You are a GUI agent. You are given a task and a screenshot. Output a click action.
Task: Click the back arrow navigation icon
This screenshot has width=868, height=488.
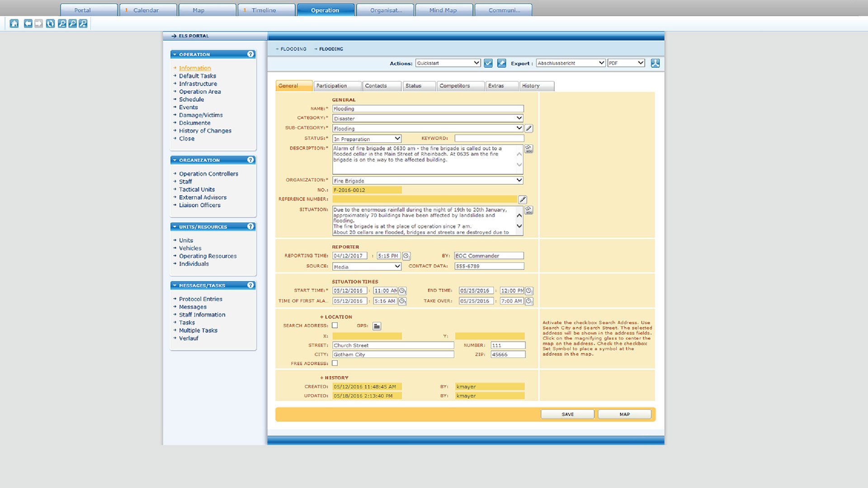pos(28,23)
